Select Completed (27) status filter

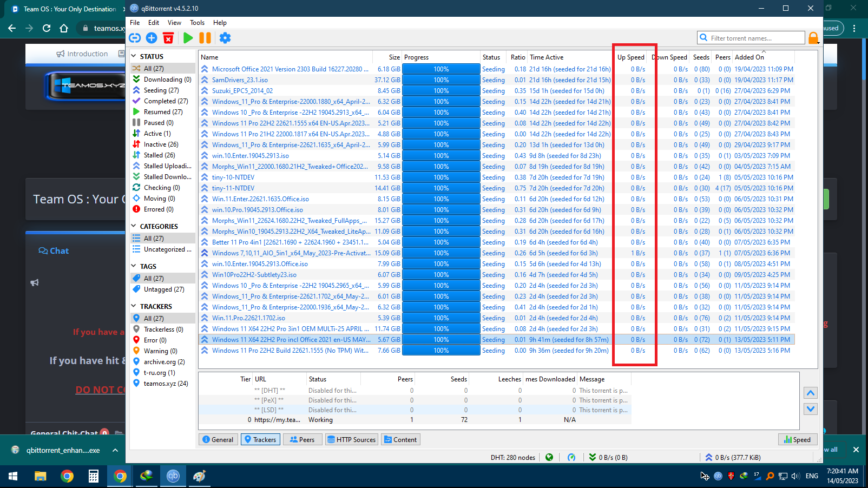point(162,101)
